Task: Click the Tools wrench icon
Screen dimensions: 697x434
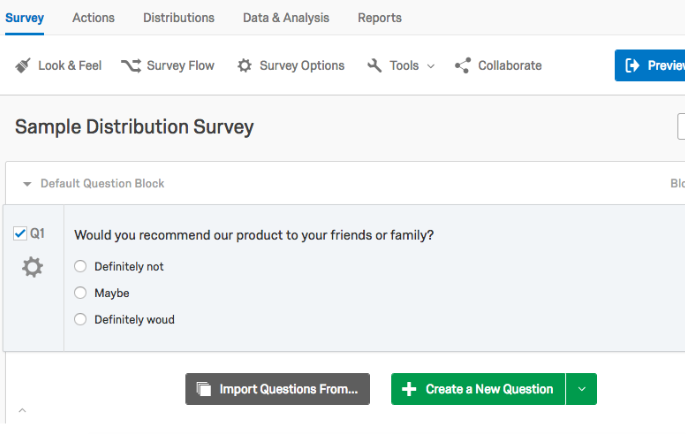Action: tap(374, 66)
